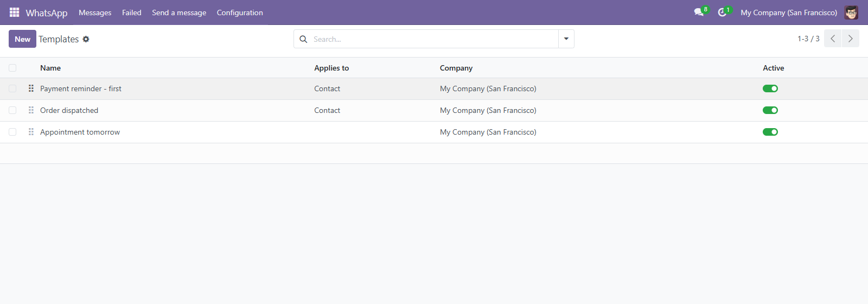Go to previous page arrow

(x=833, y=39)
